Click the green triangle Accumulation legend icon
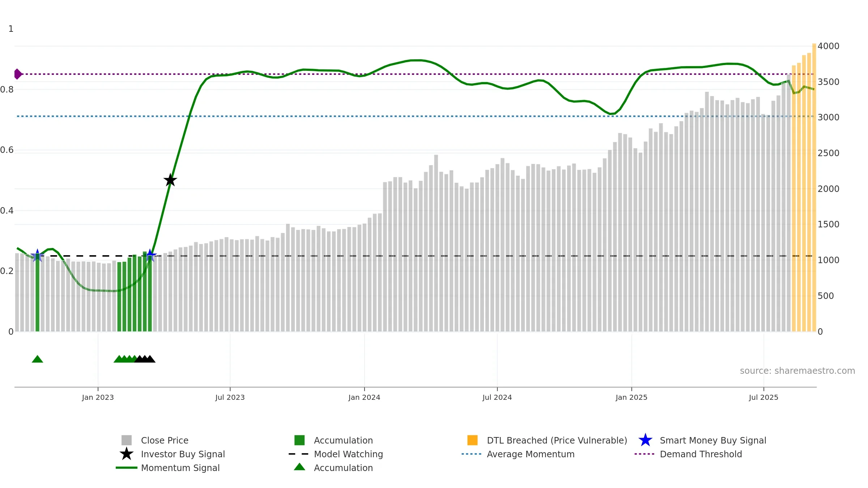Viewport: 868px width, 488px height. [299, 467]
